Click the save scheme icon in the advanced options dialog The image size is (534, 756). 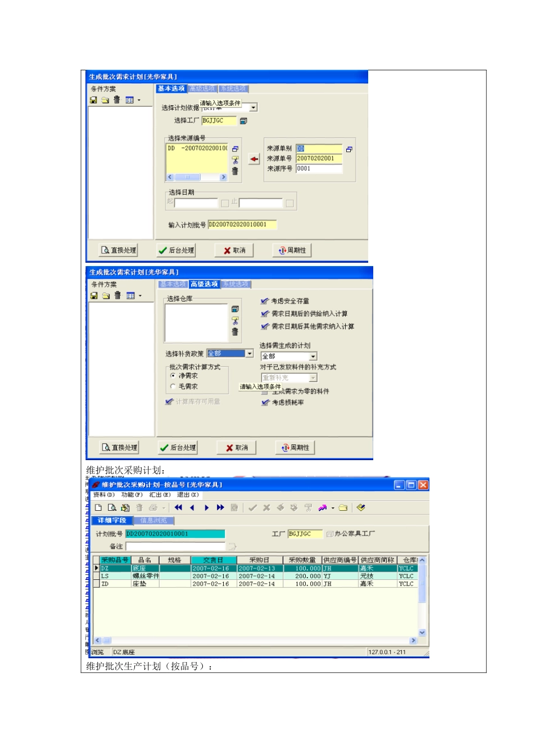[94, 296]
